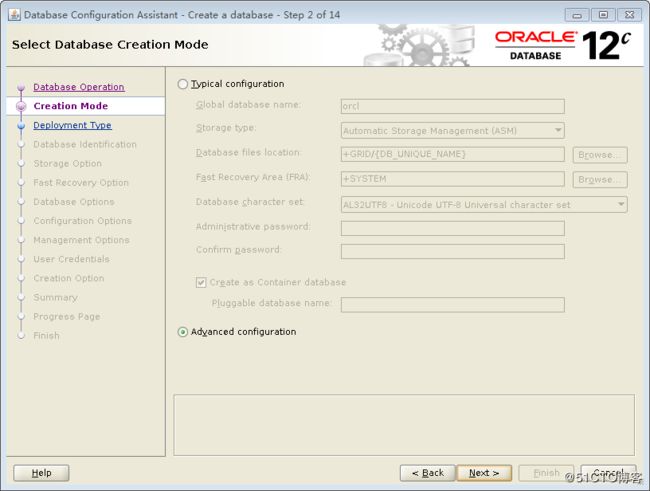Open the Database Operation step link

point(79,87)
